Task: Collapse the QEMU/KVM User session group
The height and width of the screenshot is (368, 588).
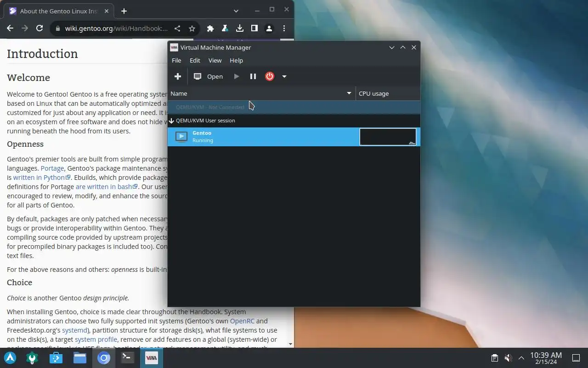Action: coord(172,121)
